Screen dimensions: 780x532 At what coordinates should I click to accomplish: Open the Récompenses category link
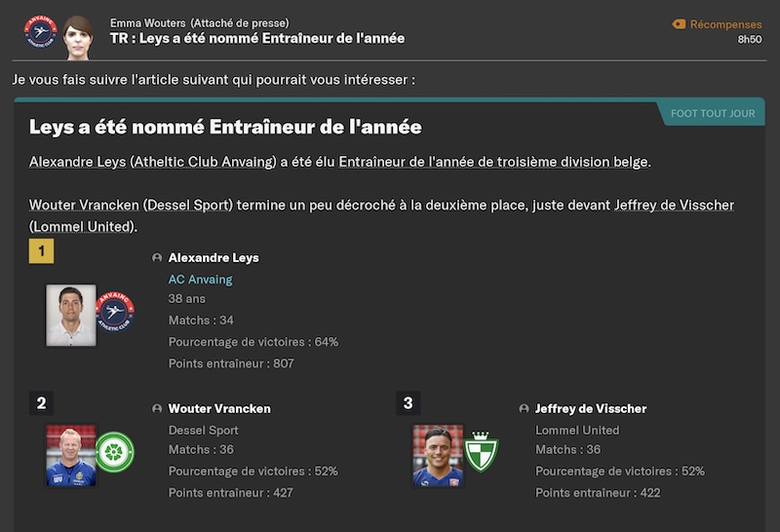[725, 24]
